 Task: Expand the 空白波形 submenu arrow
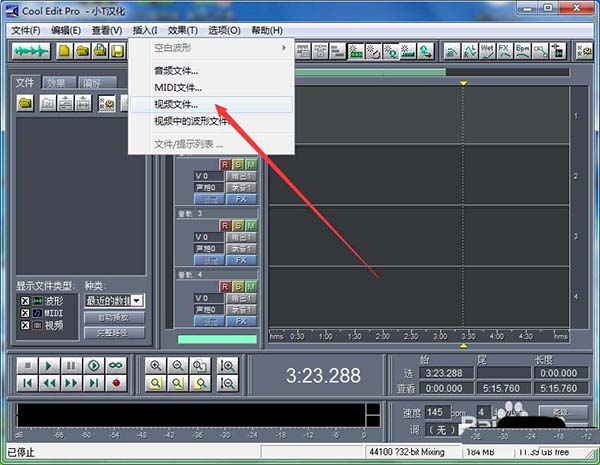pos(284,48)
